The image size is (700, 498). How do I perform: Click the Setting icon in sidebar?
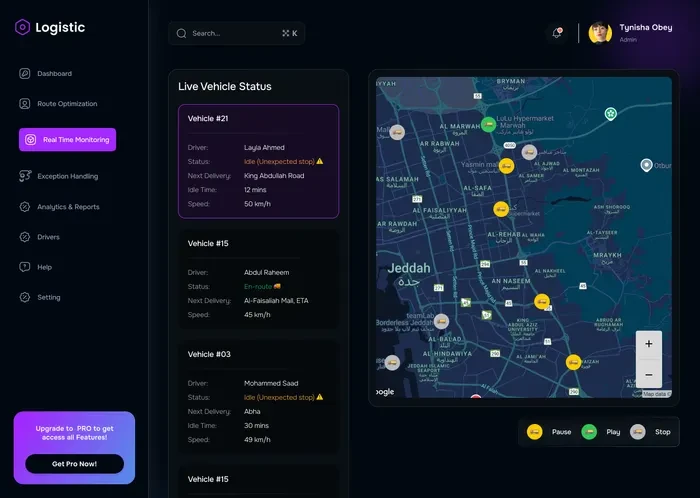click(x=25, y=297)
